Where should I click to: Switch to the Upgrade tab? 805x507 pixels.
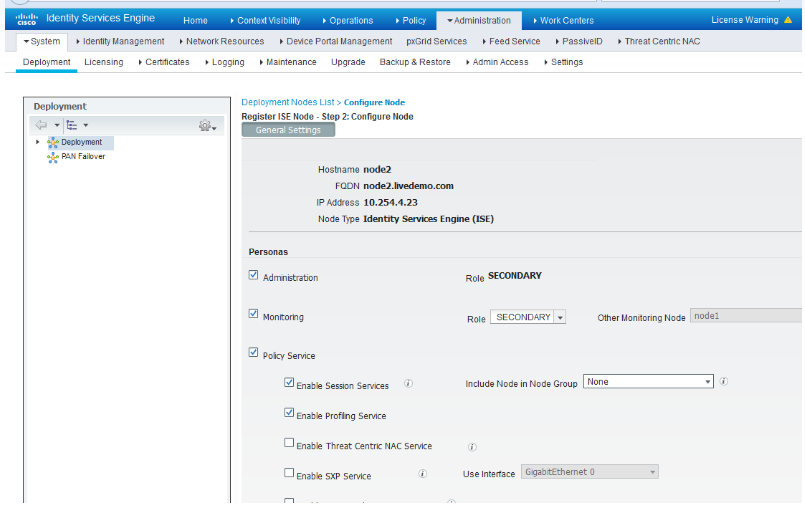tap(348, 62)
